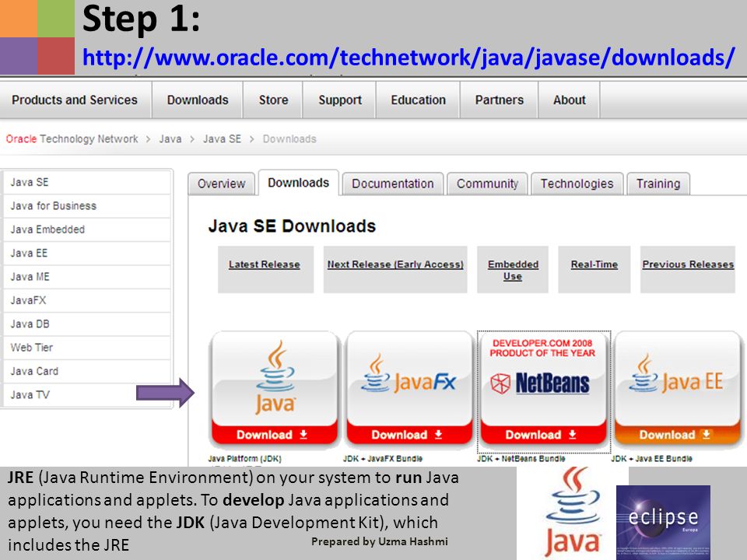Click the Java JDK download tile

click(x=275, y=388)
